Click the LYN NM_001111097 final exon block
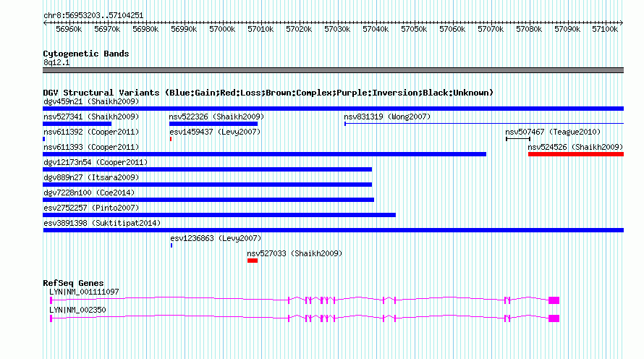Viewport: 644px width, 359px height. click(x=554, y=300)
